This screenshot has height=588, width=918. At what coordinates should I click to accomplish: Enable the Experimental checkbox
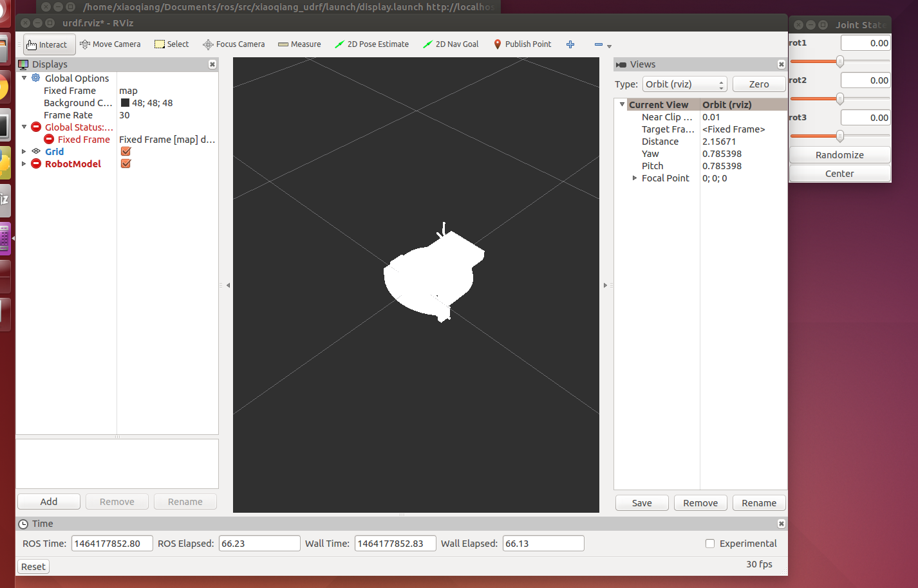point(710,544)
